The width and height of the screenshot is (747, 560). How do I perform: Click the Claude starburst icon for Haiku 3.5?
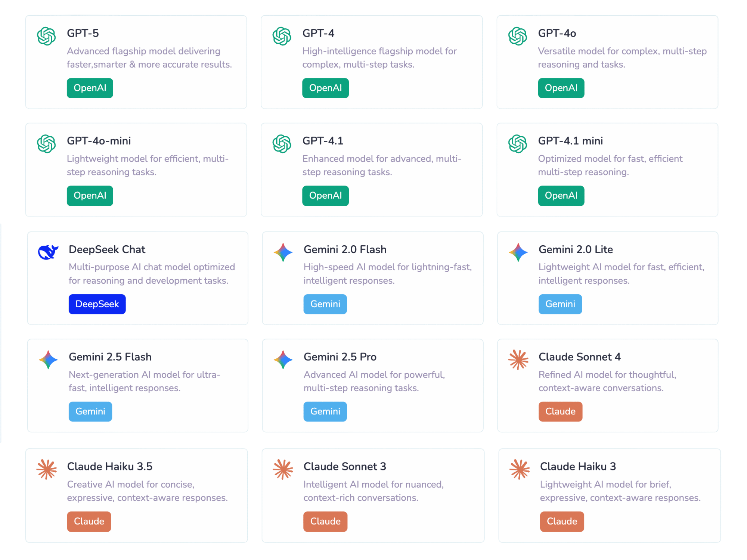[47, 469]
